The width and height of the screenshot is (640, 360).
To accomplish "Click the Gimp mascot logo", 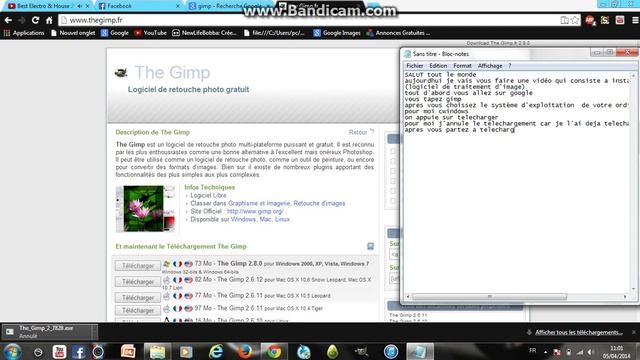I will (121, 73).
